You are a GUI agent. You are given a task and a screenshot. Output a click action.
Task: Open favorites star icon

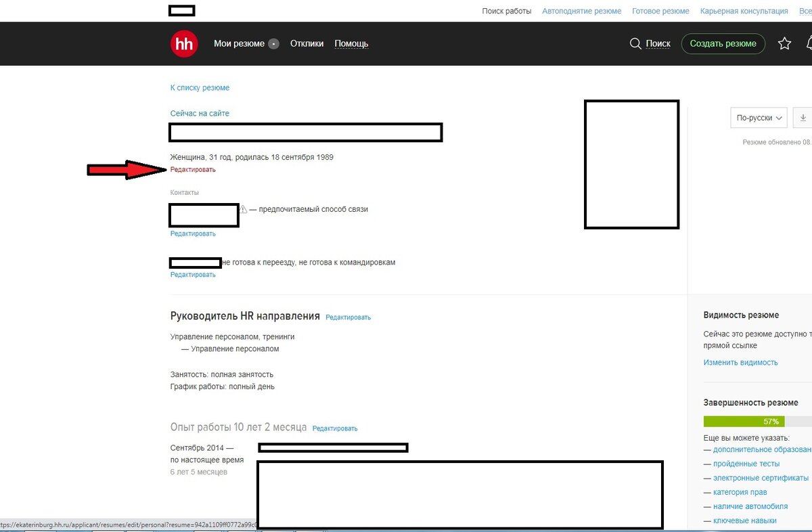click(x=784, y=44)
